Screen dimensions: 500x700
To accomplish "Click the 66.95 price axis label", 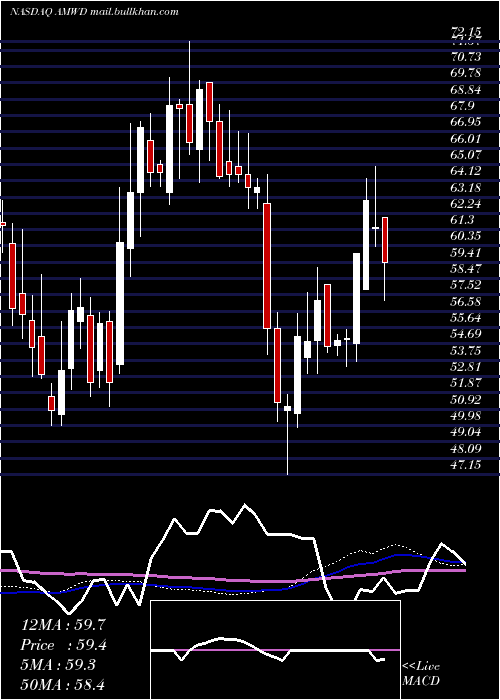I will tap(466, 122).
